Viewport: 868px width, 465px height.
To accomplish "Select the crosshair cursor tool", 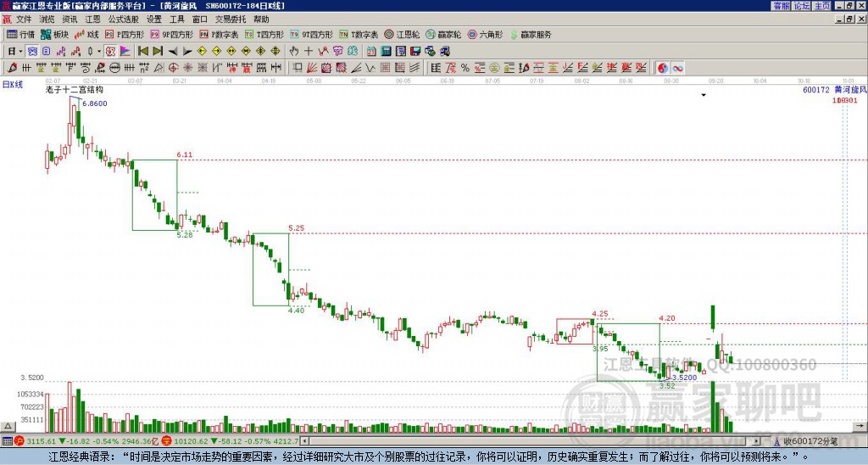I will [309, 52].
